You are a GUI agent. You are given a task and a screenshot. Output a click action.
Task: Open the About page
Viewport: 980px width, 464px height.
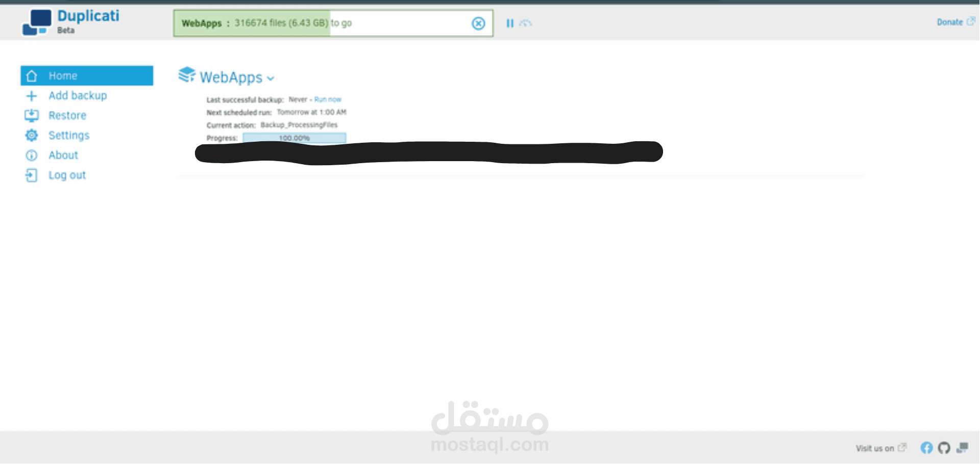point(63,155)
